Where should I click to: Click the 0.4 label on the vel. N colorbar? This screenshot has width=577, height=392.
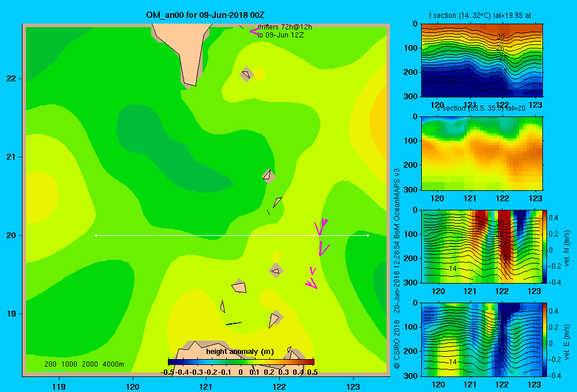(553, 218)
